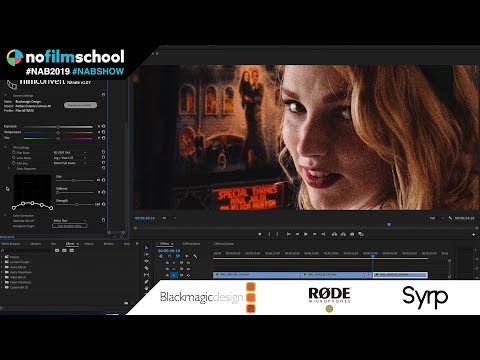Switch to the History tab
Screen dimensions: 480x360
89,244
